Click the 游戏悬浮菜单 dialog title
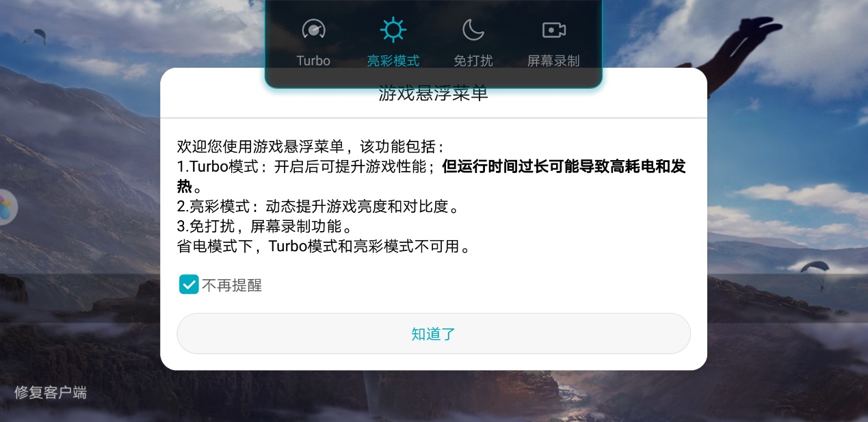The height and width of the screenshot is (422, 868). (434, 94)
